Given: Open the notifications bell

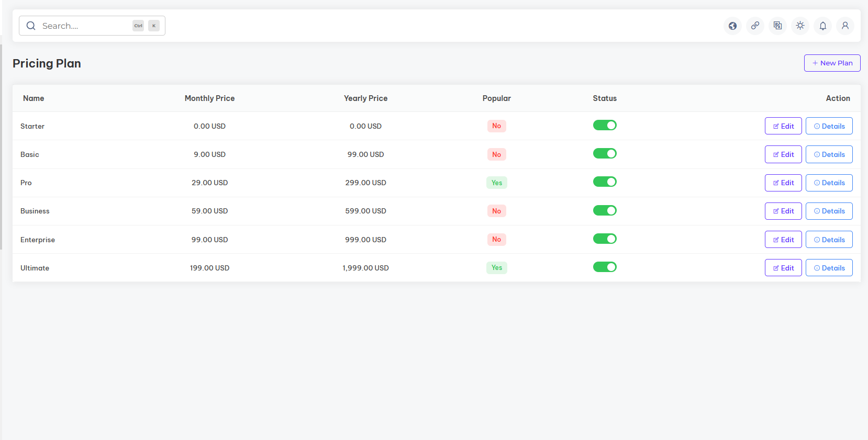Looking at the screenshot, I should [x=822, y=26].
